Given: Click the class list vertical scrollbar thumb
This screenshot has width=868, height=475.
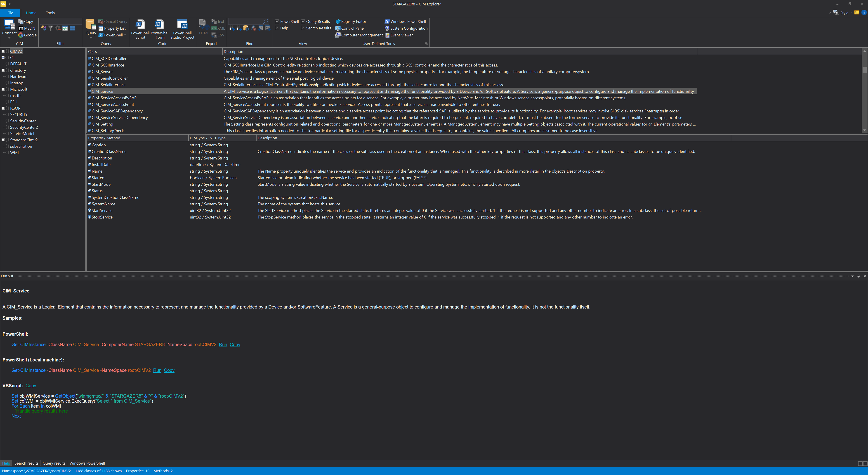Looking at the screenshot, I should [864, 69].
